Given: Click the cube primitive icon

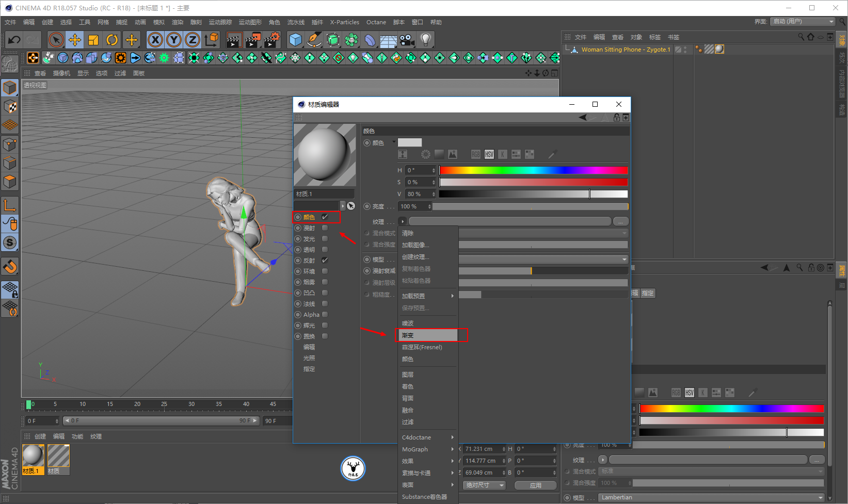Looking at the screenshot, I should 295,40.
